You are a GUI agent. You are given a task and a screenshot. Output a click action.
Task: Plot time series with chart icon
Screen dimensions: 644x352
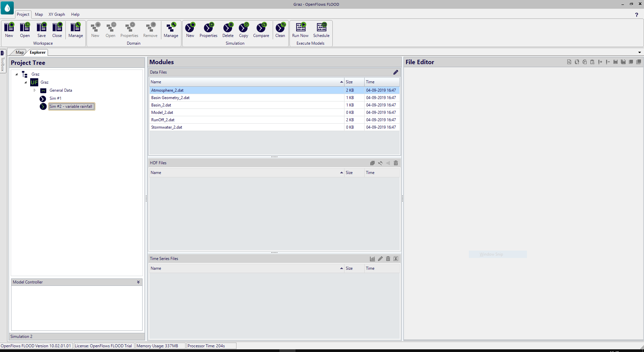(372, 259)
